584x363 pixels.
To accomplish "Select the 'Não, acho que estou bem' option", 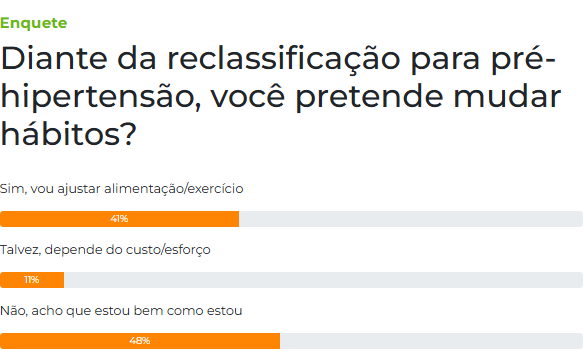I will 121,311.
